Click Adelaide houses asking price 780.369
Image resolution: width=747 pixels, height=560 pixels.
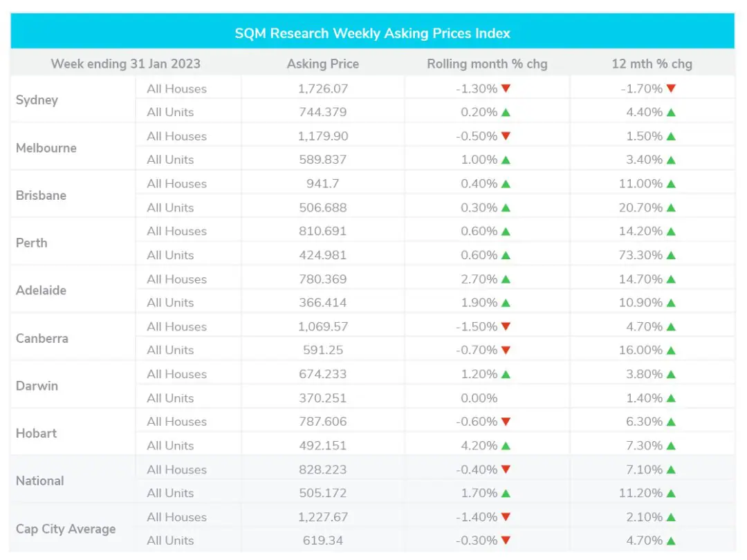(323, 279)
